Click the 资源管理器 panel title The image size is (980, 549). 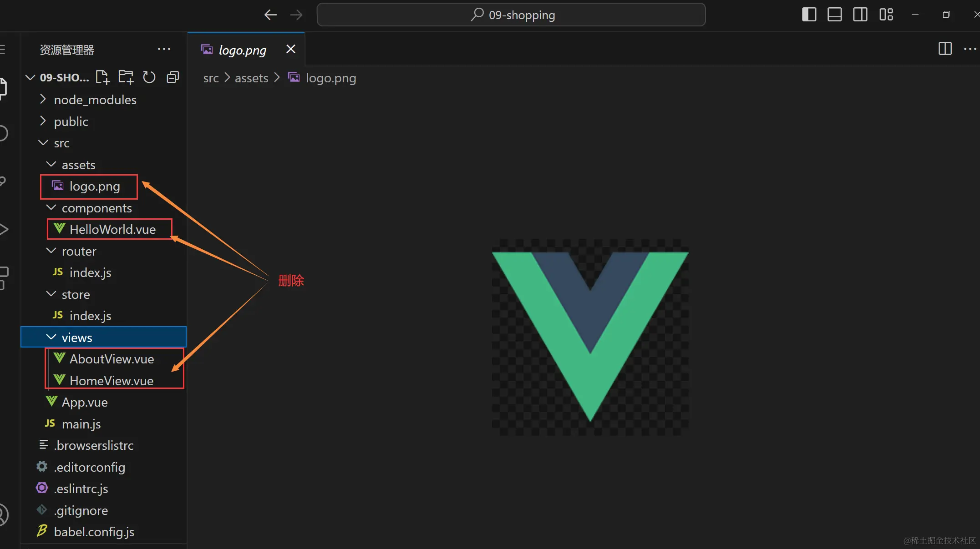[67, 50]
